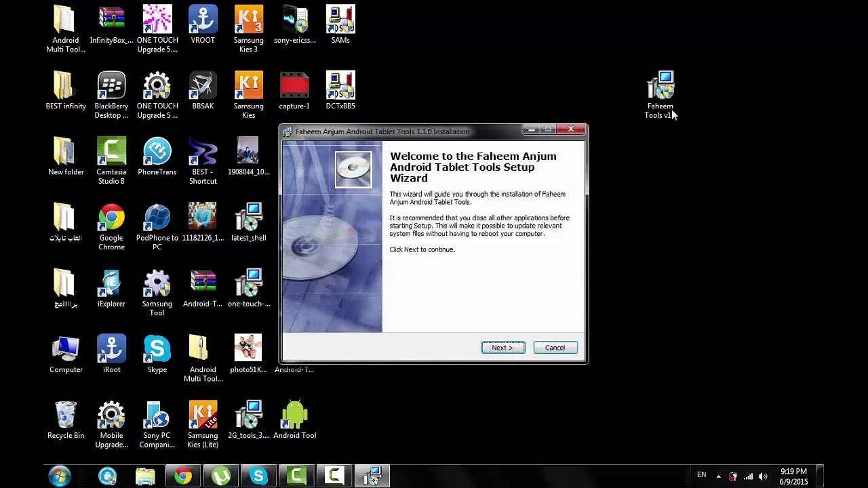Select the Recycle Bin icon
This screenshot has height=488, width=868.
pos(66,420)
